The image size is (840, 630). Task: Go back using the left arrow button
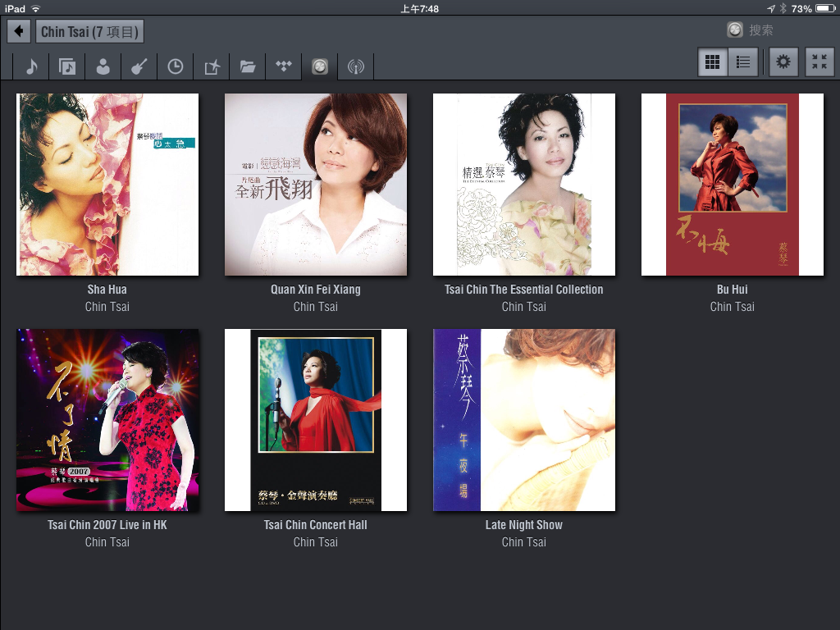click(19, 32)
